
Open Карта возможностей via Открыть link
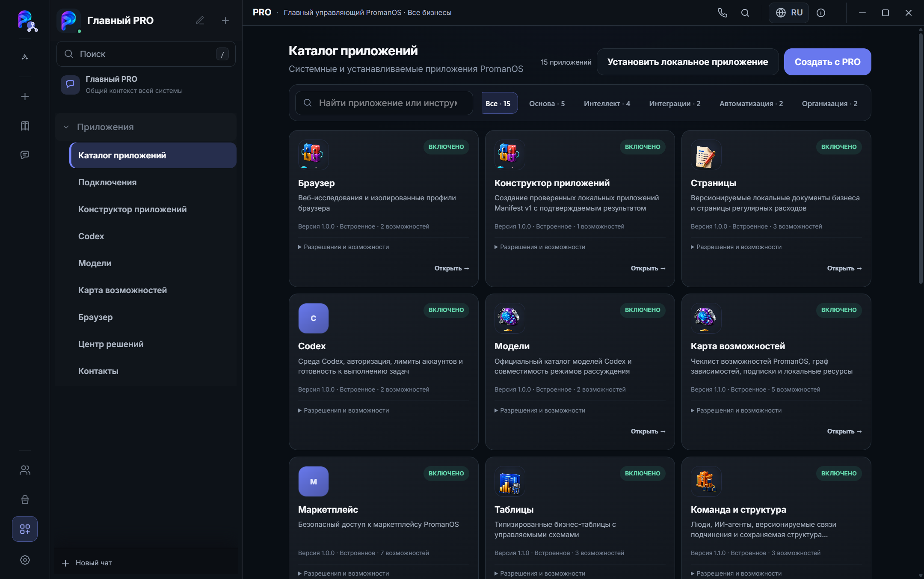(844, 431)
